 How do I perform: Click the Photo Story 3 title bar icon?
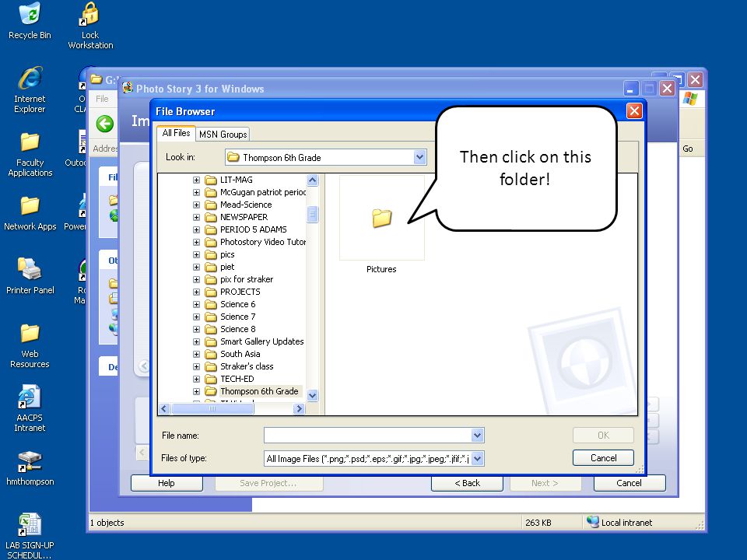point(127,88)
